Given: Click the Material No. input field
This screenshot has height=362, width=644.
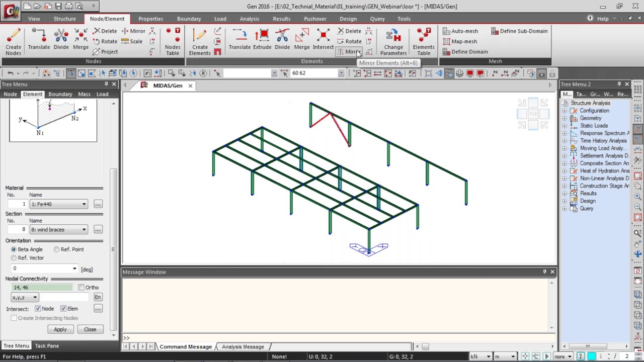Looking at the screenshot, I should point(19,204).
